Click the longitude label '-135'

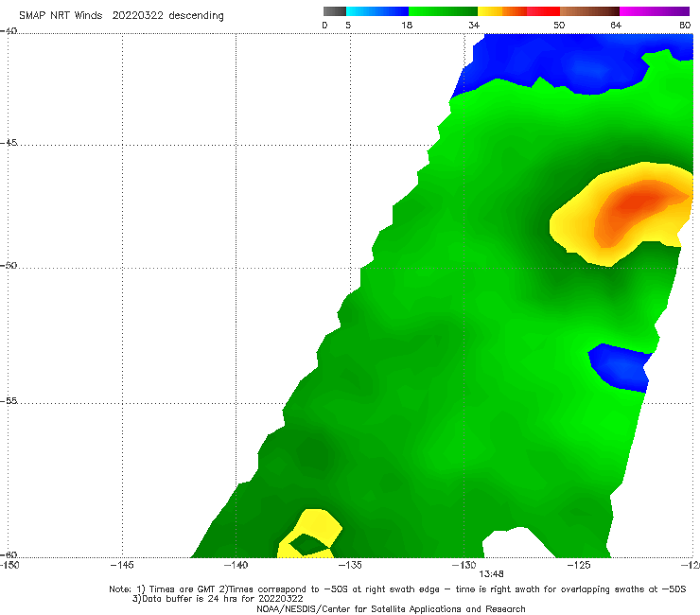point(350,565)
